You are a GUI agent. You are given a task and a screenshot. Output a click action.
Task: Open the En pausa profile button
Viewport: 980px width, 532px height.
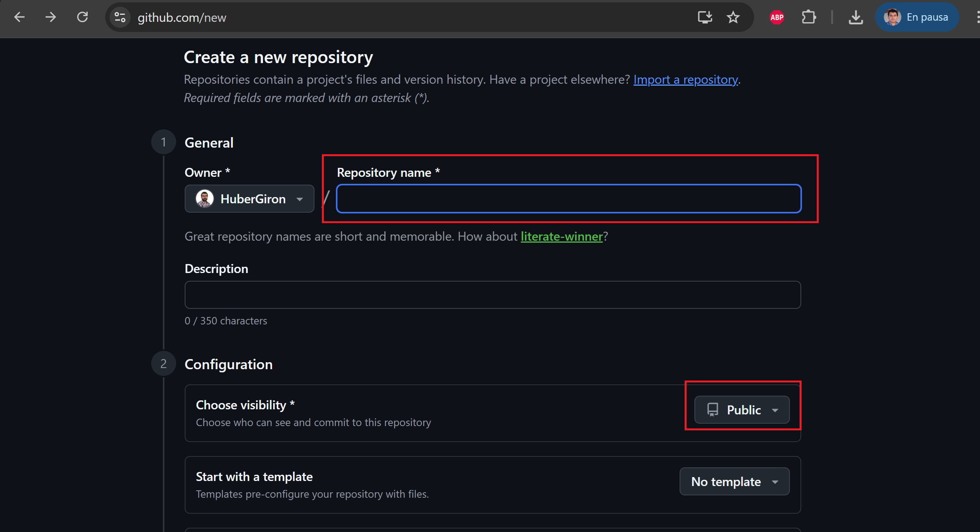pyautogui.click(x=916, y=17)
